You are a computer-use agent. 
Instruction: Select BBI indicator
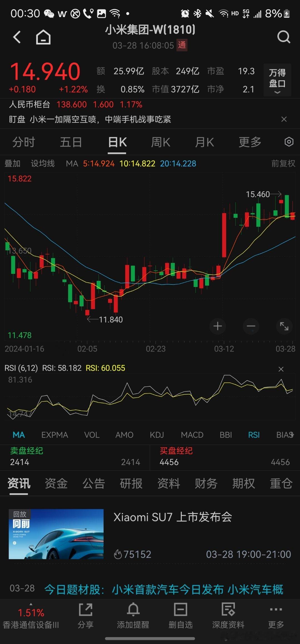click(x=226, y=435)
